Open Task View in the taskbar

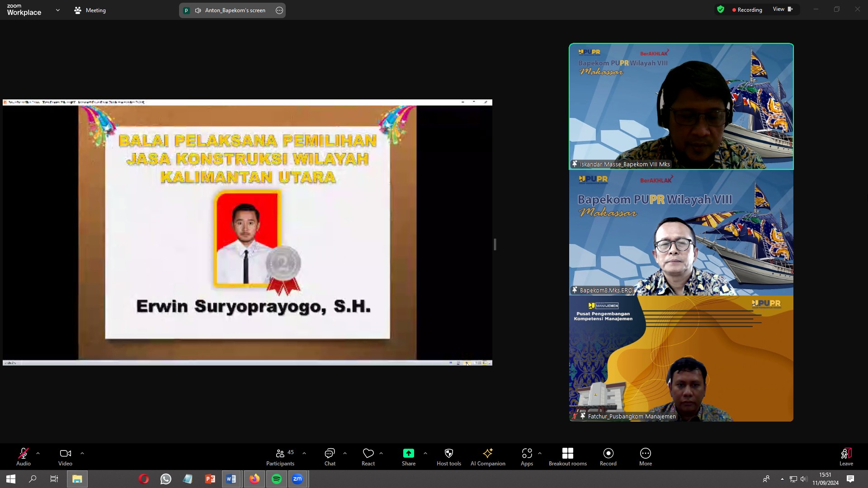click(54, 479)
